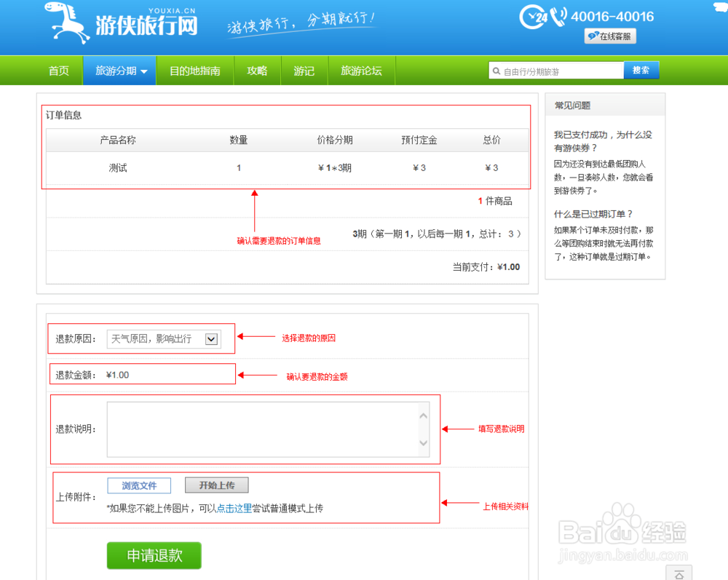Click the chat bubble icon on 在线客服 button
This screenshot has width=728, height=580.
(x=593, y=36)
